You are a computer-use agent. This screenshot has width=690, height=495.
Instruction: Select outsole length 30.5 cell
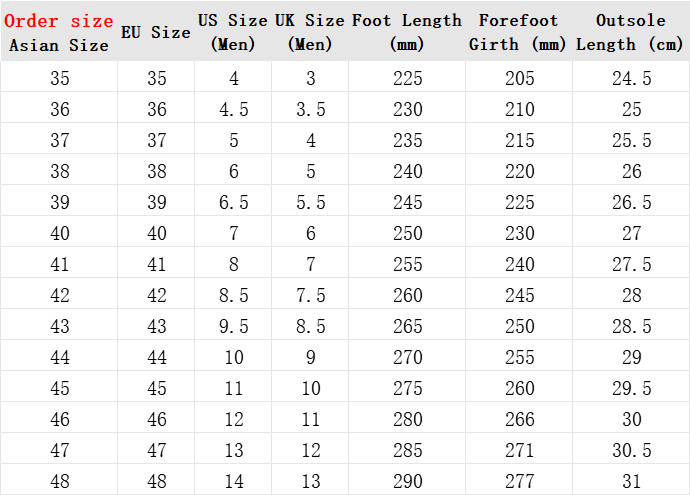[632, 450]
